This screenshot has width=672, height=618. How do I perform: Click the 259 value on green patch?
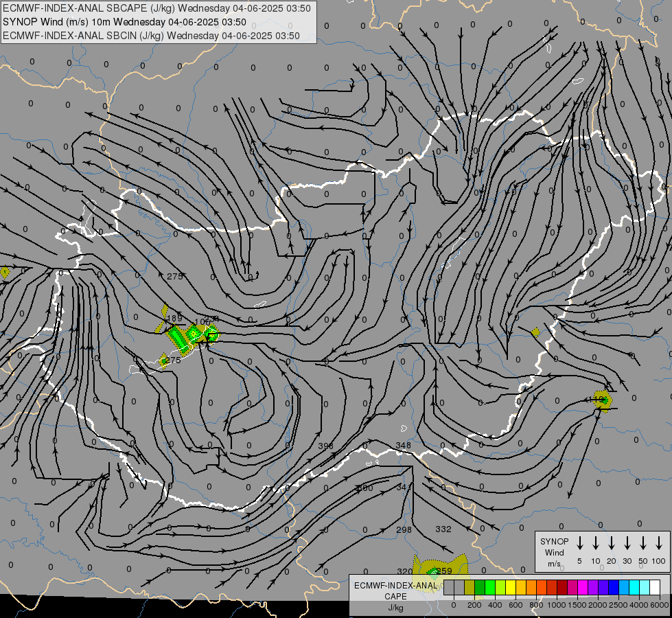click(444, 571)
